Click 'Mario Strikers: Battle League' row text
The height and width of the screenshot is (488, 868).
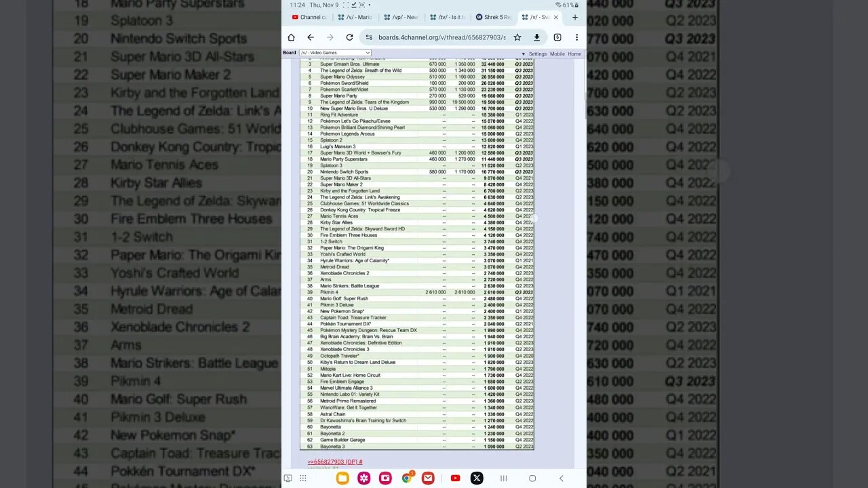click(x=350, y=286)
